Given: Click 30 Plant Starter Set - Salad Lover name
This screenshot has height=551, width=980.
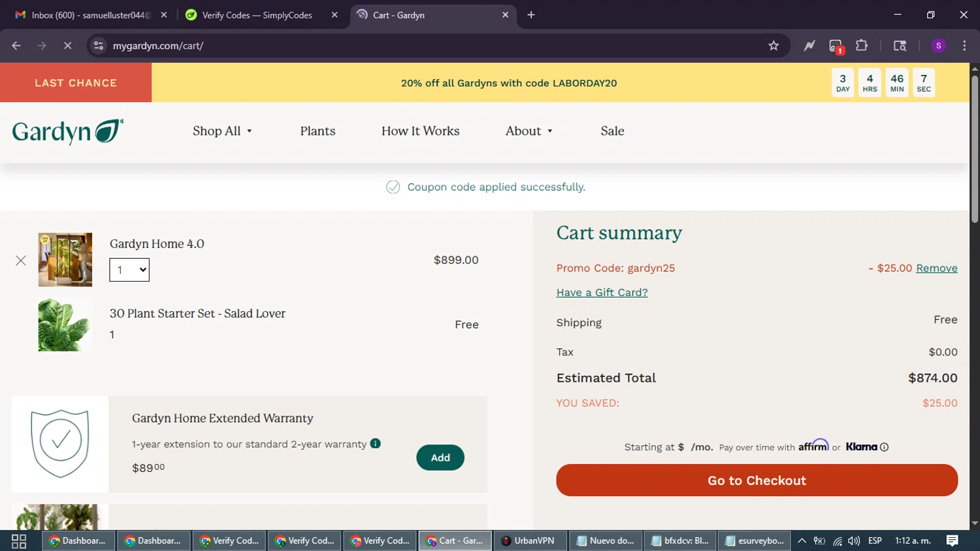Looking at the screenshot, I should [197, 314].
